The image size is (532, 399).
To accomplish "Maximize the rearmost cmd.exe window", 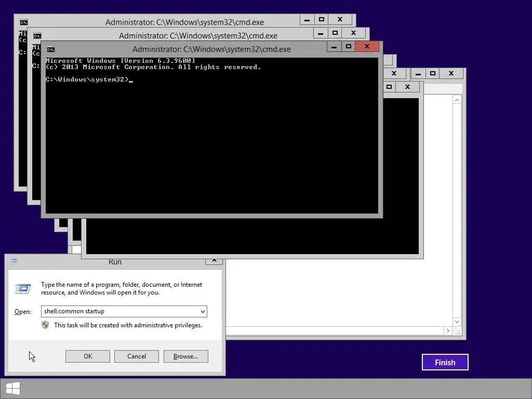I will point(321,19).
